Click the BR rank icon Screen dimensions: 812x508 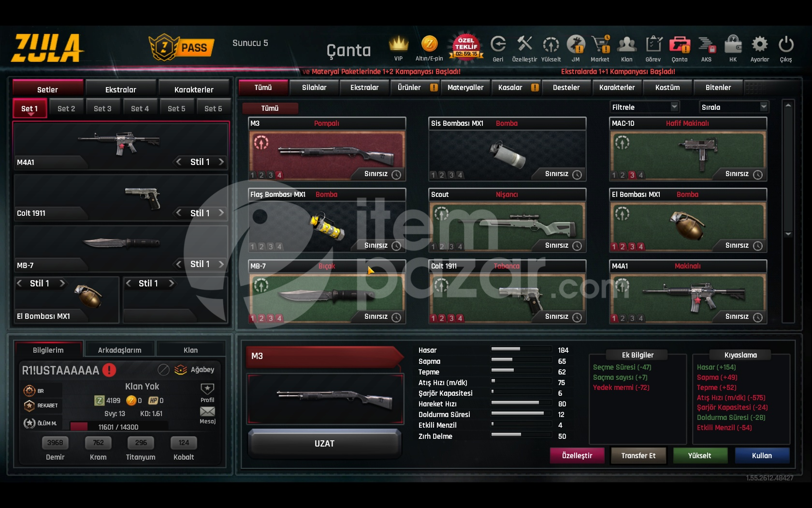[29, 390]
